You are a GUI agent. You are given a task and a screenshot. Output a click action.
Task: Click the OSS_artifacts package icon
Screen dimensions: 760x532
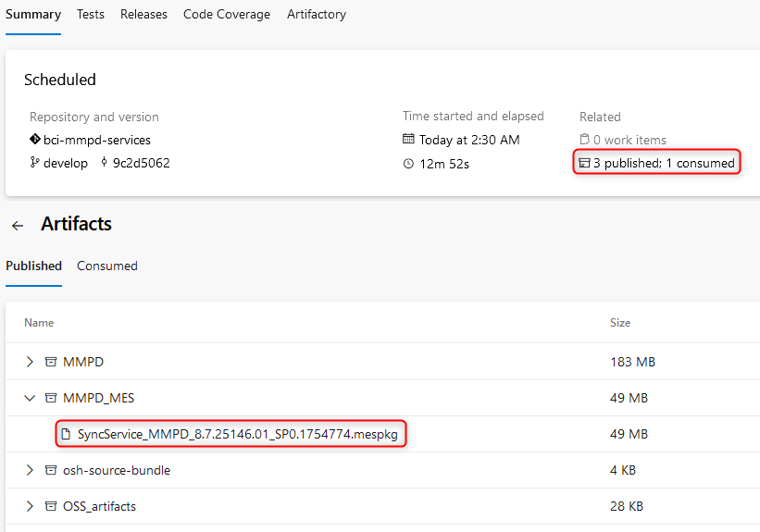click(51, 506)
